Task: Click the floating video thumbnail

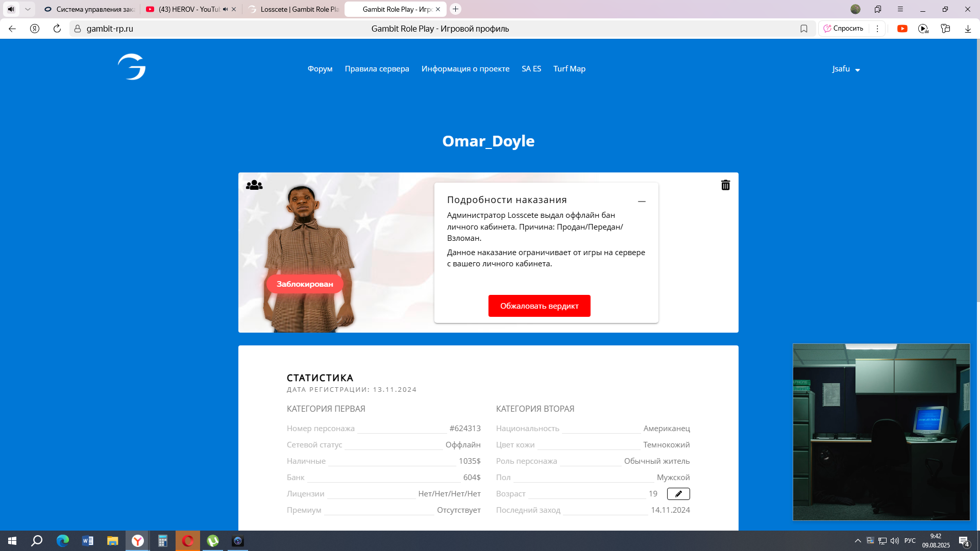Action: 881,432
